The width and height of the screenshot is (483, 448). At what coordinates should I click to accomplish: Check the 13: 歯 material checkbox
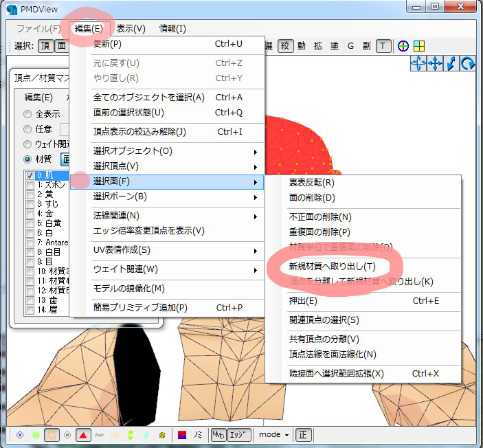30,300
